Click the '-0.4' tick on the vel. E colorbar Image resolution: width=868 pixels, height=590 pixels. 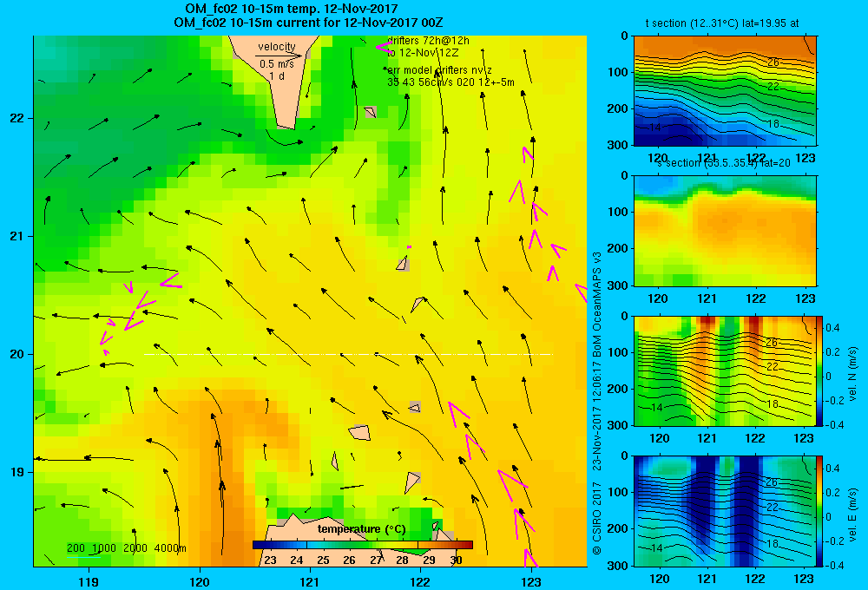(x=834, y=565)
